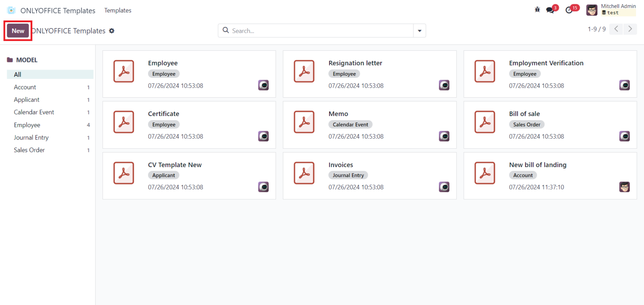Filter templates by Applicant model
This screenshot has width=644, height=305.
[50, 100]
